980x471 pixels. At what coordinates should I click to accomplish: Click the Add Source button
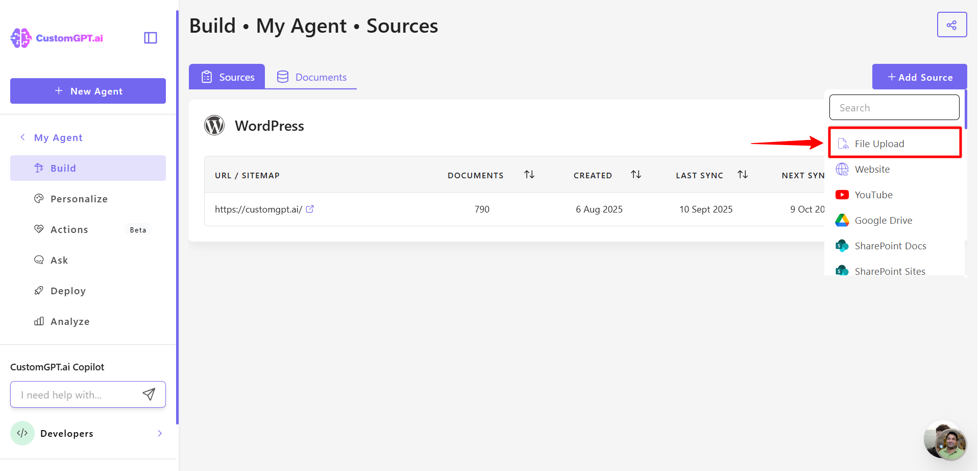click(919, 77)
